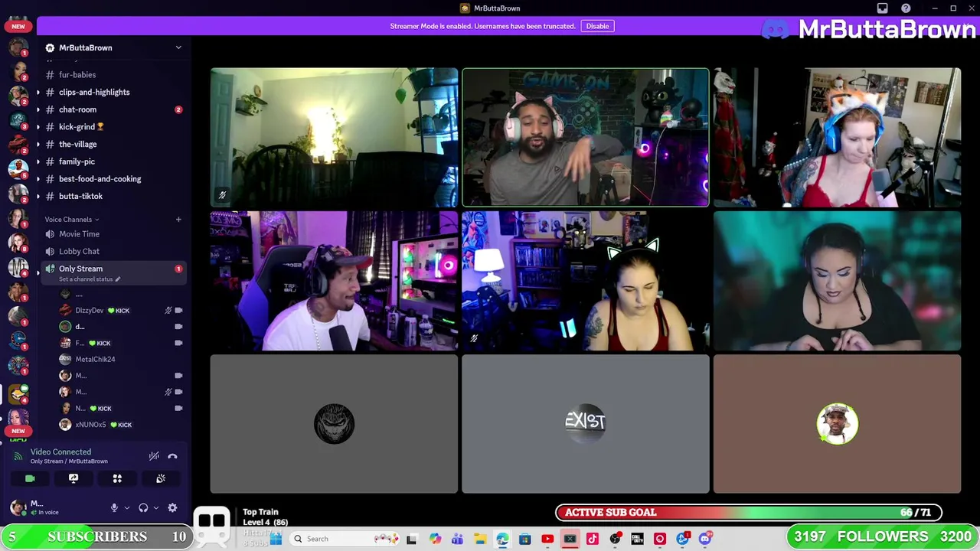Open Copilot from the taskbar

coord(435,539)
